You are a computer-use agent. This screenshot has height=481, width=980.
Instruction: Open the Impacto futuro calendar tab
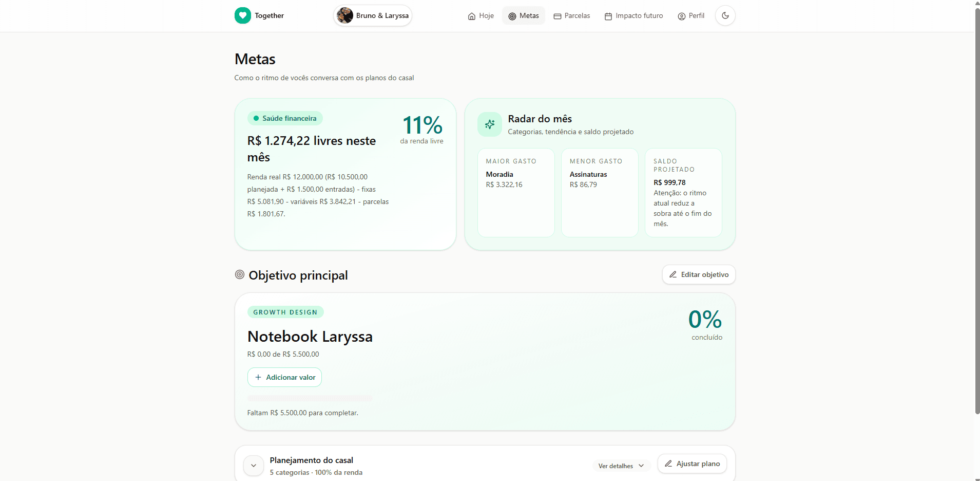click(633, 16)
